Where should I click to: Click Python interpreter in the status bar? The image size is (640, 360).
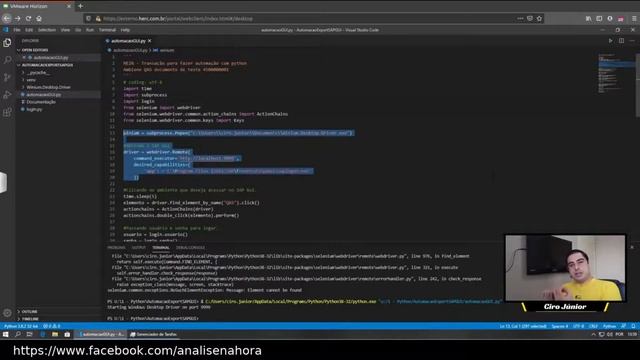[21, 326]
